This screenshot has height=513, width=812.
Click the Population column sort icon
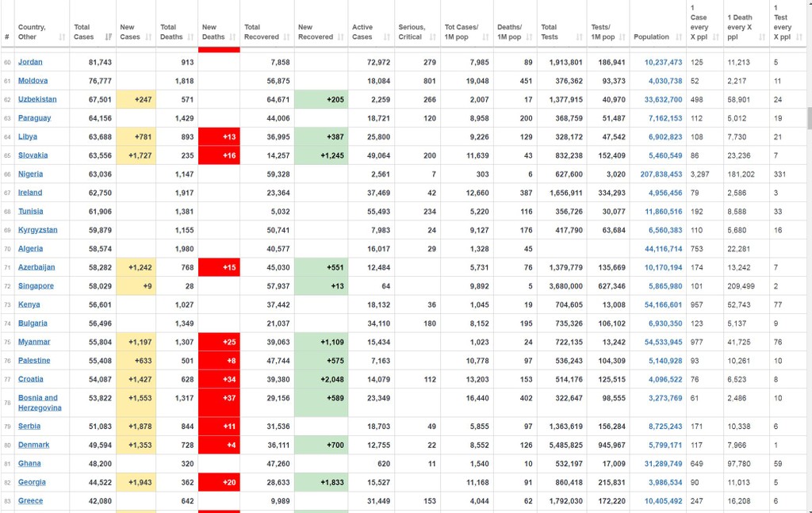tap(679, 36)
